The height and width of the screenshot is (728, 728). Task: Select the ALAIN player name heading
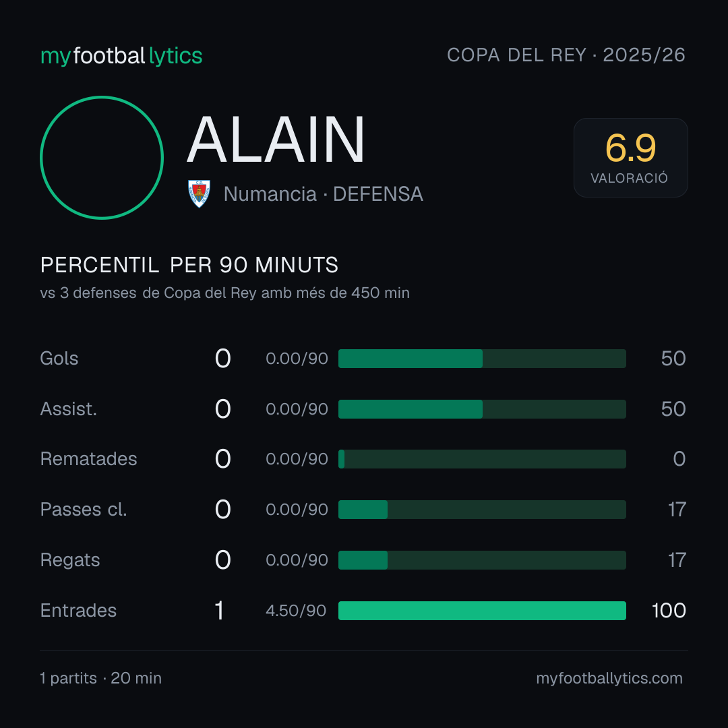(275, 140)
